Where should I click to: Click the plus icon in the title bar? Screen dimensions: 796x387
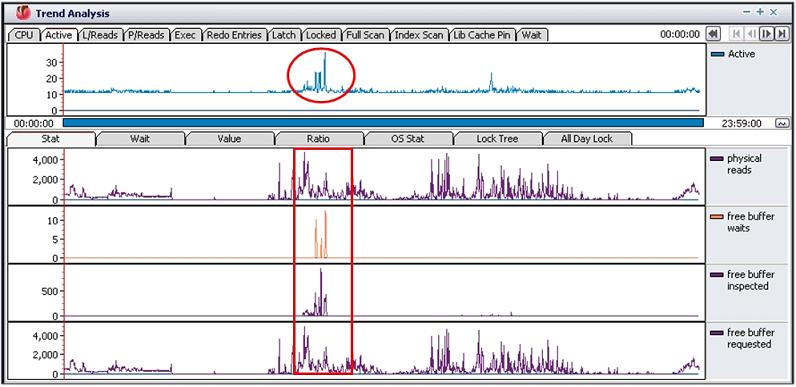pos(760,12)
